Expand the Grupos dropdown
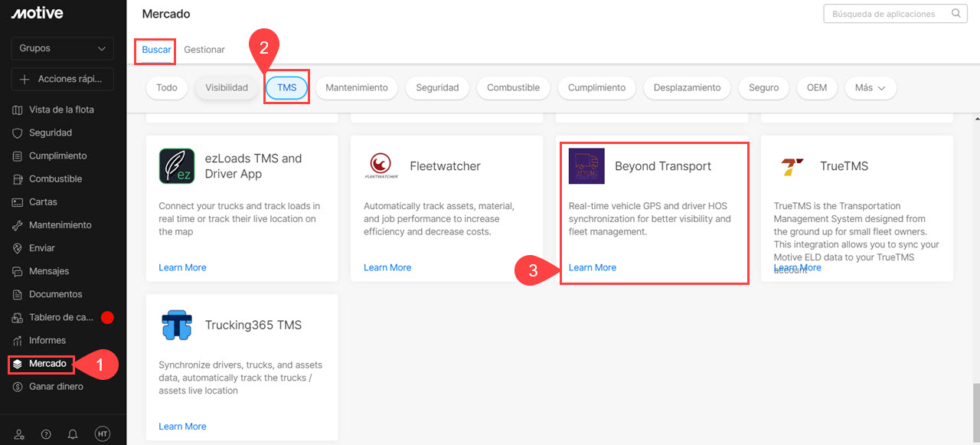Image resolution: width=980 pixels, height=445 pixels. pyautogui.click(x=62, y=48)
